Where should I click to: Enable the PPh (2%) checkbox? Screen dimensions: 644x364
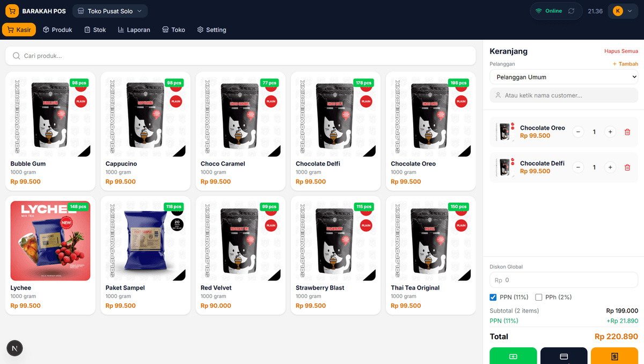point(539,297)
